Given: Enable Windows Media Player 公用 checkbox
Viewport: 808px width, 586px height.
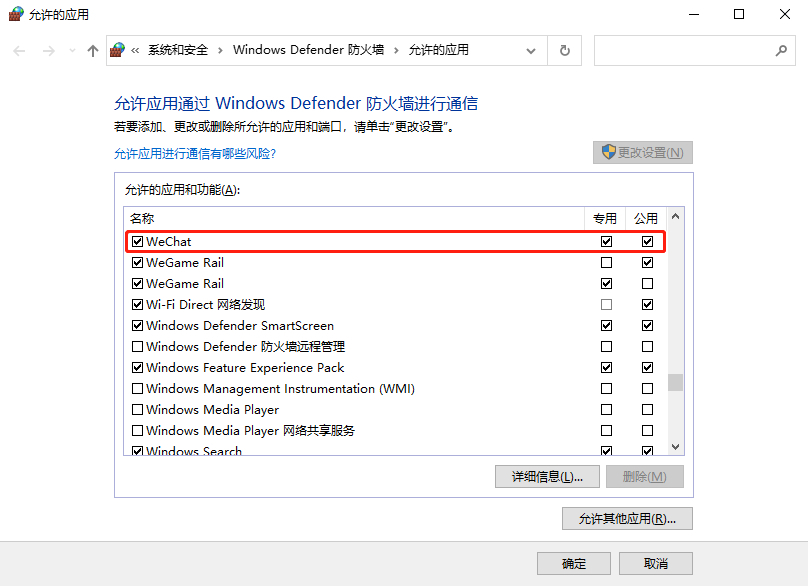Looking at the screenshot, I should point(648,410).
